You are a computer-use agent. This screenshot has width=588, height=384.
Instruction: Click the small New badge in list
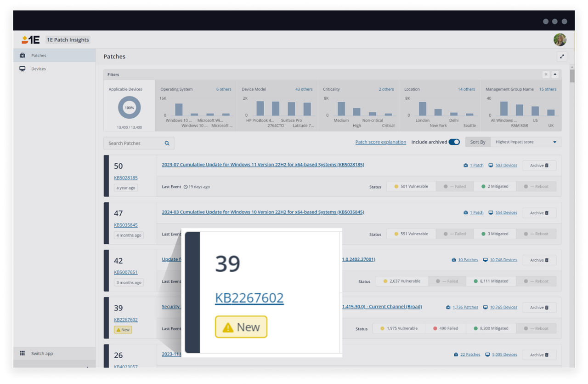[x=123, y=330]
